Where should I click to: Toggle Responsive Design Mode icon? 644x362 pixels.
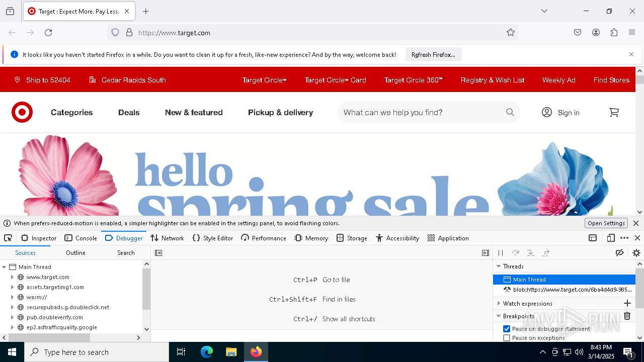(611, 238)
